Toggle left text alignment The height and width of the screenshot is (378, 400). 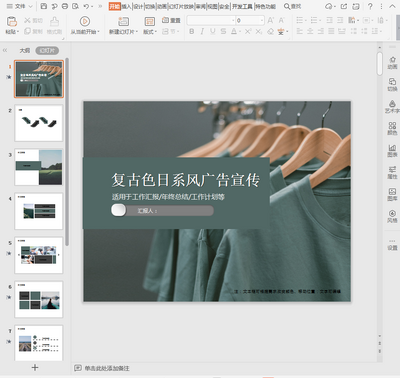(300, 31)
